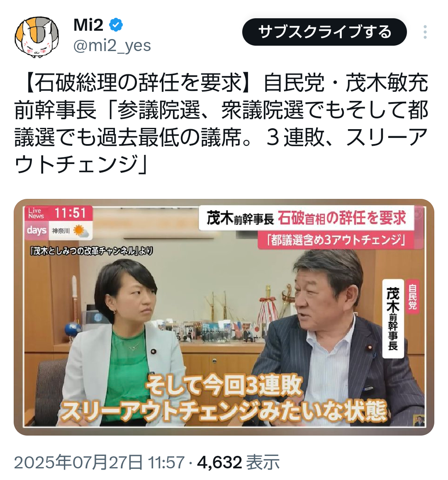Click the 石破首相の辞任を要求 headline banner
This screenshot has width=448, height=480.
pyautogui.click(x=307, y=218)
